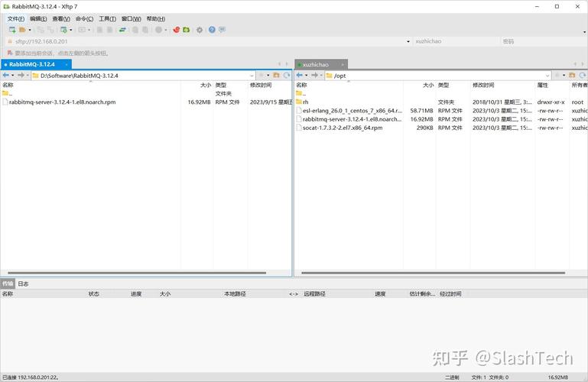Open Help via the blue question icon
Viewport: 588px width, 382px height.
[x=212, y=30]
